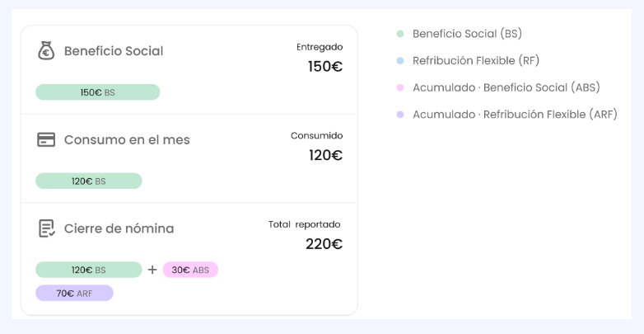Click the plus sign between payroll pills

pos(152,270)
